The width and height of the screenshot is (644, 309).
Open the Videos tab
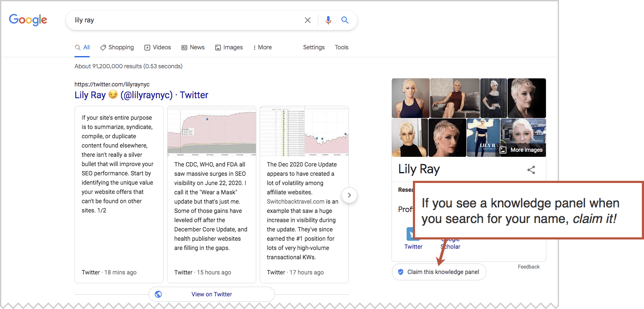tap(158, 48)
